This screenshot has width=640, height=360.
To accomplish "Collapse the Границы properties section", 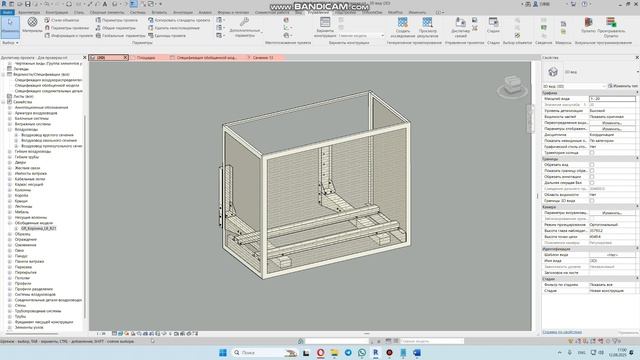I will pyautogui.click(x=637, y=159).
